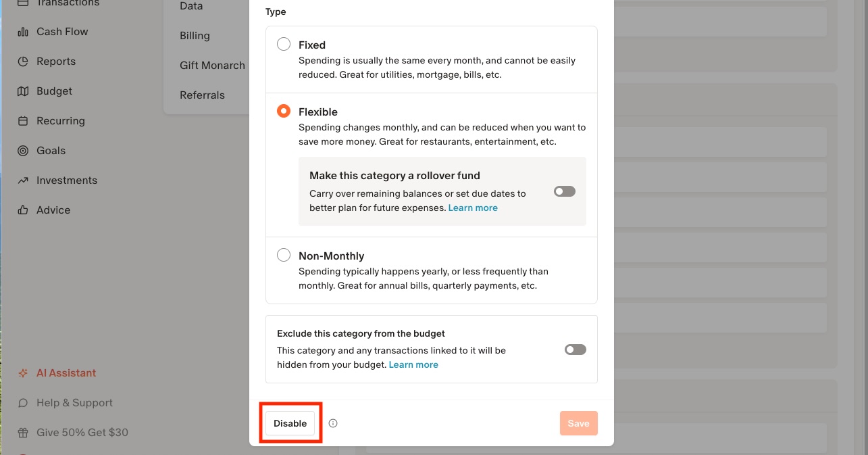
Task: Select the Flexible radio option
Action: point(284,112)
